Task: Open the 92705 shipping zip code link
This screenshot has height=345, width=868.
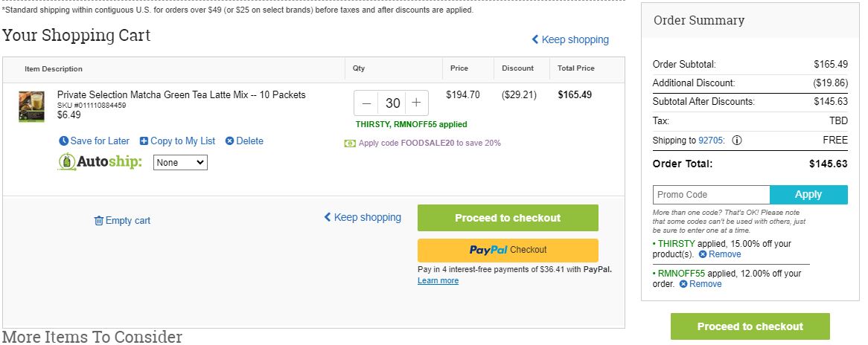Action: pos(711,141)
